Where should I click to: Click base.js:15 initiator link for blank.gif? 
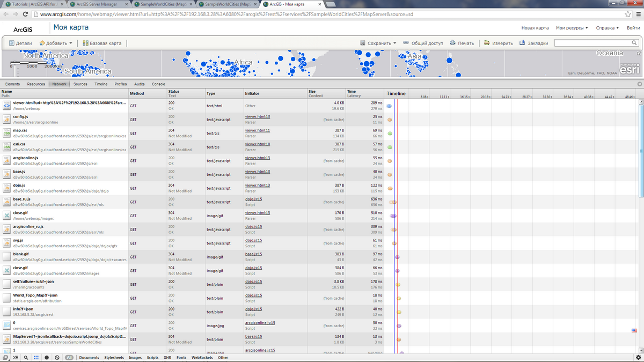pos(253,254)
